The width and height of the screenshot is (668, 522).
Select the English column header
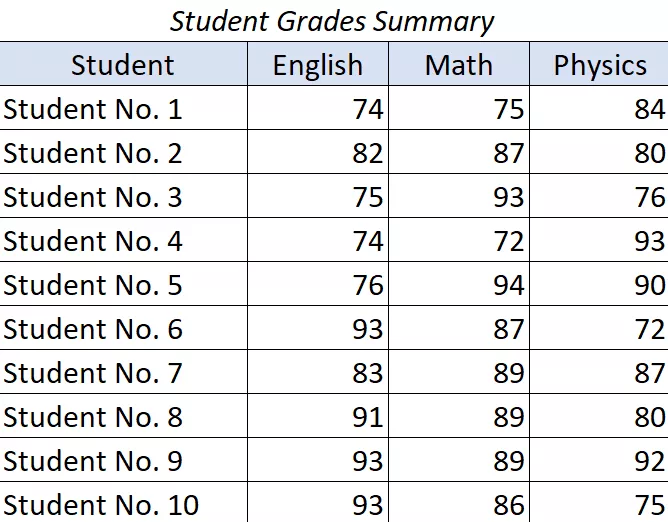tap(318, 65)
